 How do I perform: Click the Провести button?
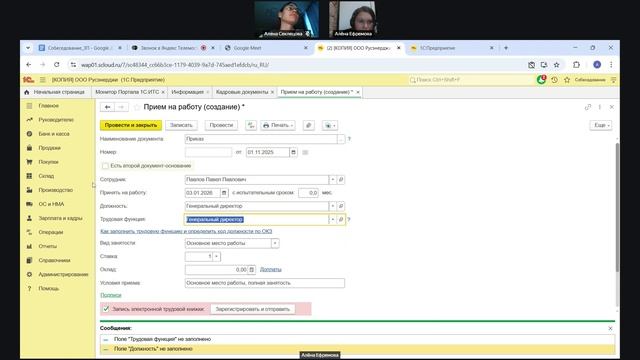pos(221,125)
